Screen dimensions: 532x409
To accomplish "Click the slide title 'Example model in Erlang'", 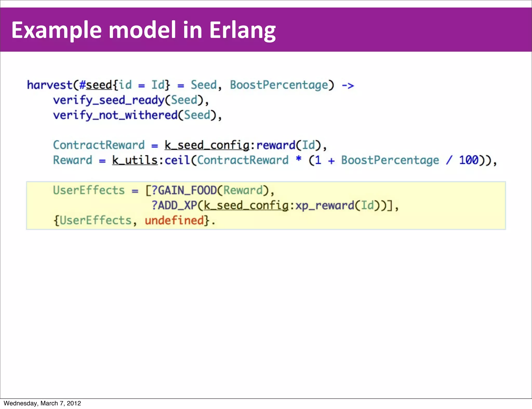I will 143,31.
